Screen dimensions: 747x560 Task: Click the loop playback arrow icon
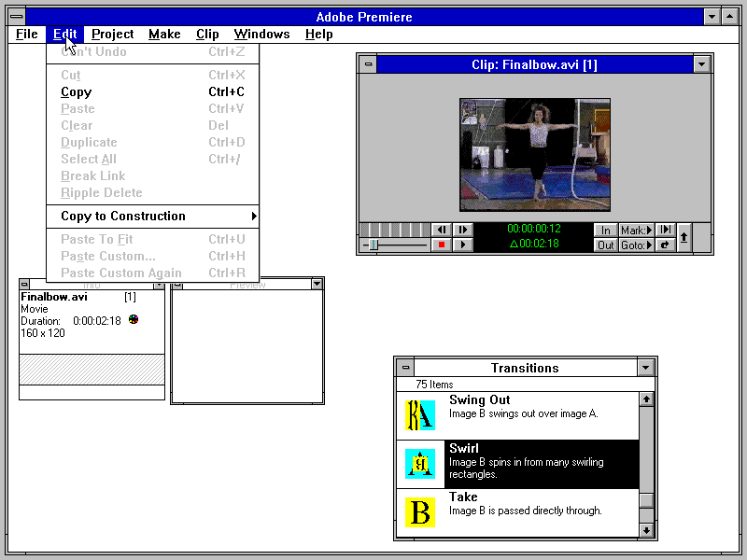(x=665, y=245)
